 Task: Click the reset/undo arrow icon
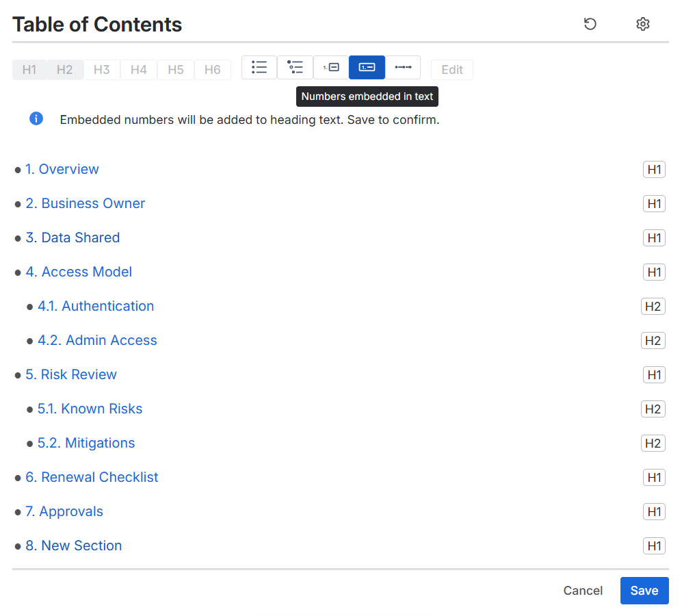590,24
